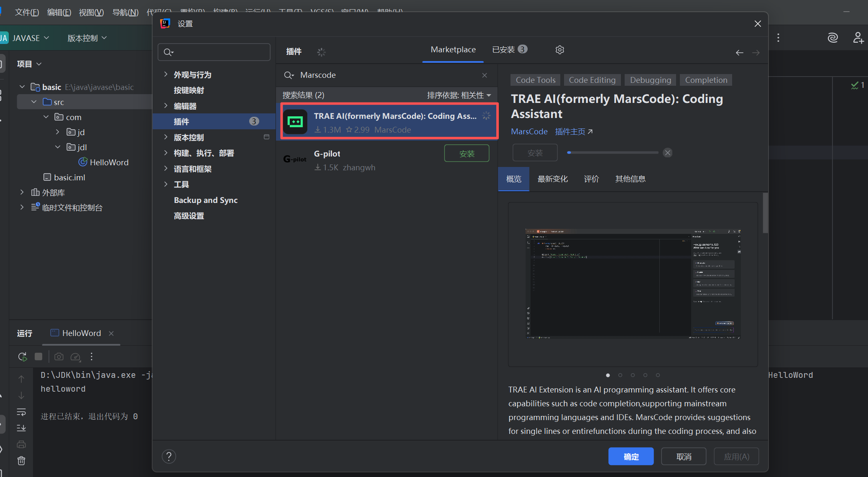Click the trash clear-output icon
This screenshot has width=868, height=477.
tap(21, 461)
